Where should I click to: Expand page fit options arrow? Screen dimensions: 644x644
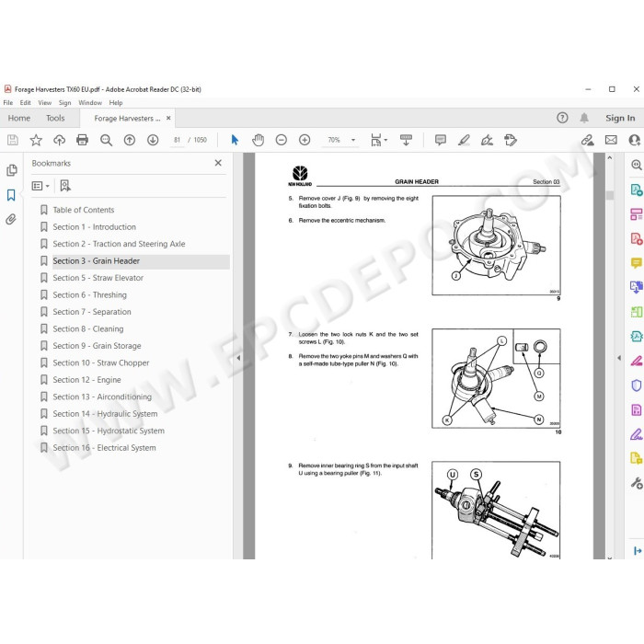click(385, 140)
